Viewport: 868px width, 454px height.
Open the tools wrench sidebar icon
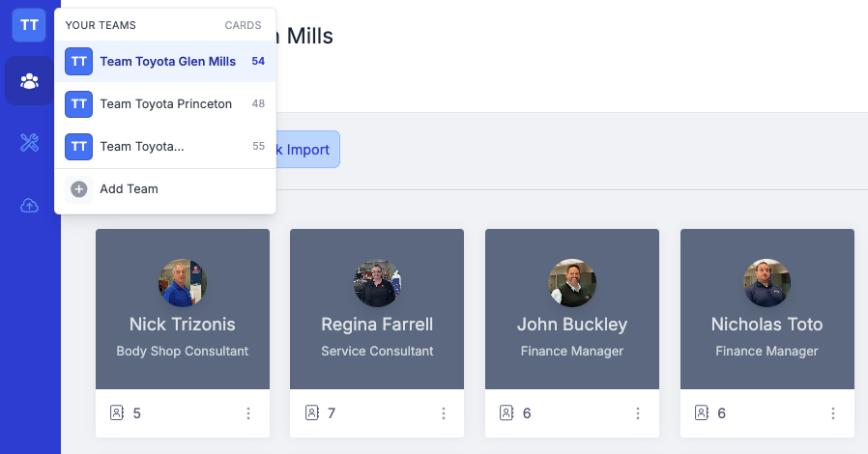point(29,143)
